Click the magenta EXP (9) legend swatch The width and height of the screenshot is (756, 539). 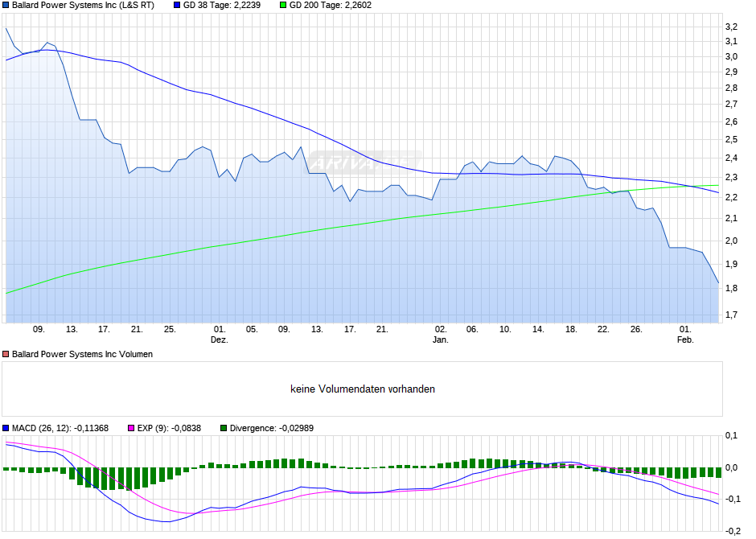pos(131,428)
